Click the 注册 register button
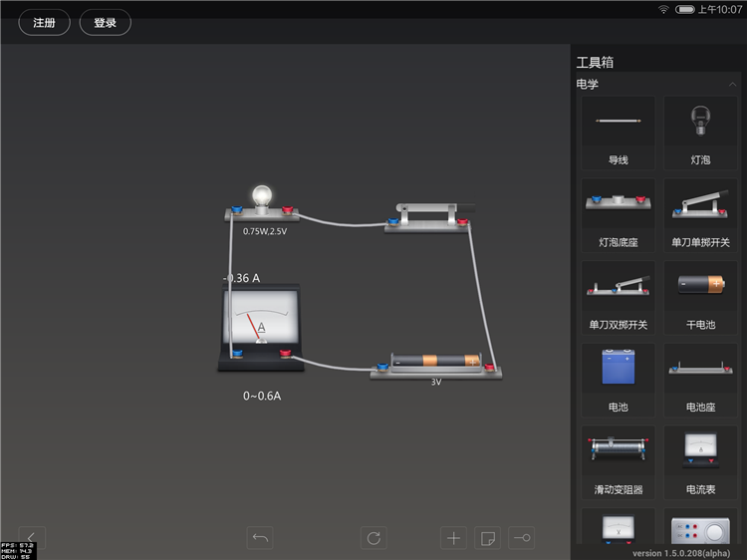 tap(44, 22)
